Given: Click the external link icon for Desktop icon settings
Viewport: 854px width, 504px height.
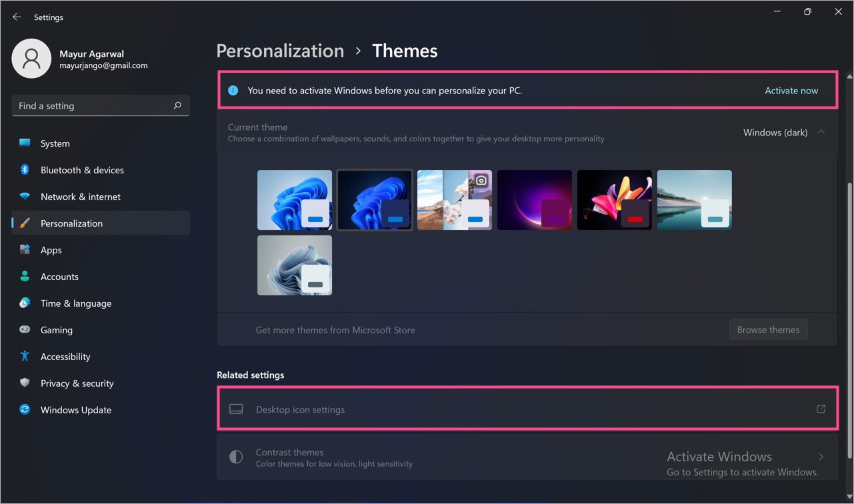Looking at the screenshot, I should pyautogui.click(x=821, y=409).
